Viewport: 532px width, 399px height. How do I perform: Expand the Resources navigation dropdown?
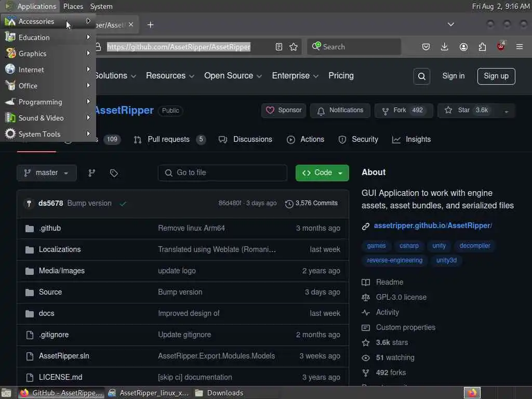coord(170,76)
